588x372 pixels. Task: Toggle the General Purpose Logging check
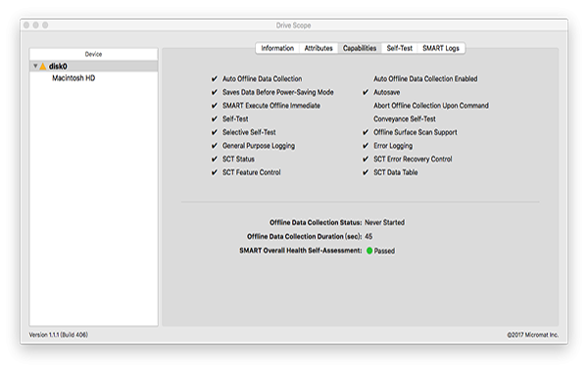click(215, 145)
